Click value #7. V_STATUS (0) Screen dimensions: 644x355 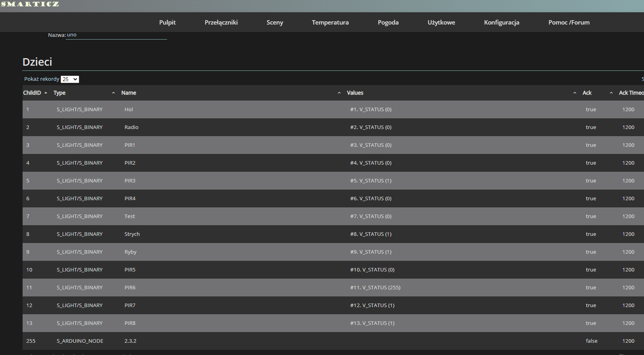(371, 216)
